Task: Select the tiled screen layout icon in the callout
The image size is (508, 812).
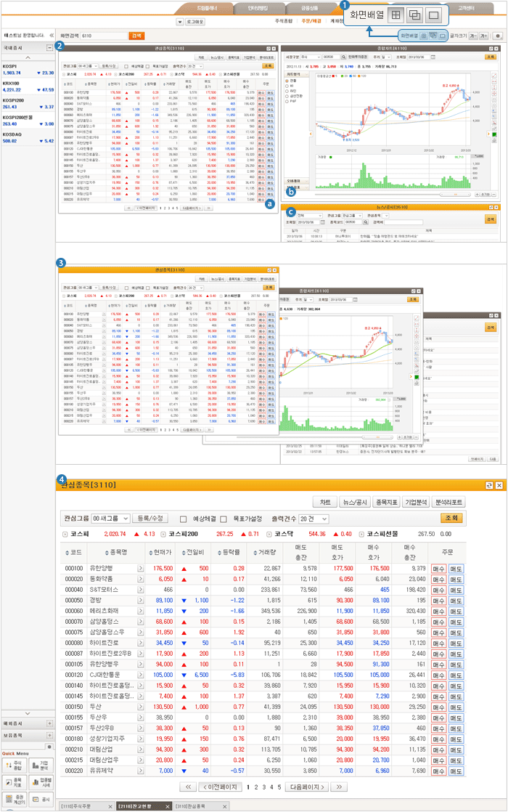Action: 396,15
